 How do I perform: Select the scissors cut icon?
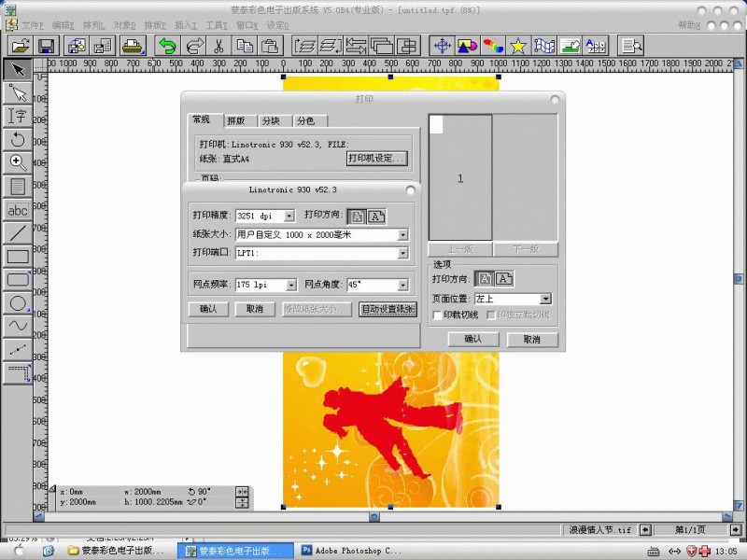tap(218, 45)
